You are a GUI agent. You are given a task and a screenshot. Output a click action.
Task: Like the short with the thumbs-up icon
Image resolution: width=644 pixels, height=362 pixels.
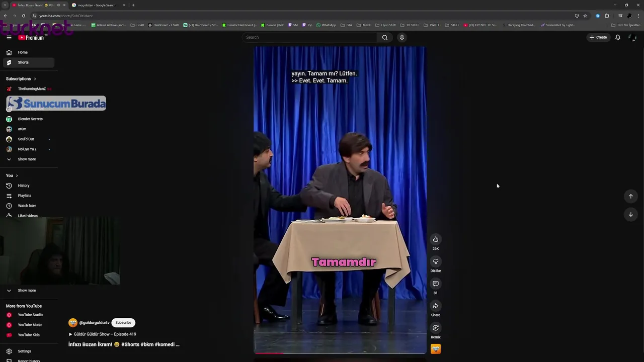(436, 239)
